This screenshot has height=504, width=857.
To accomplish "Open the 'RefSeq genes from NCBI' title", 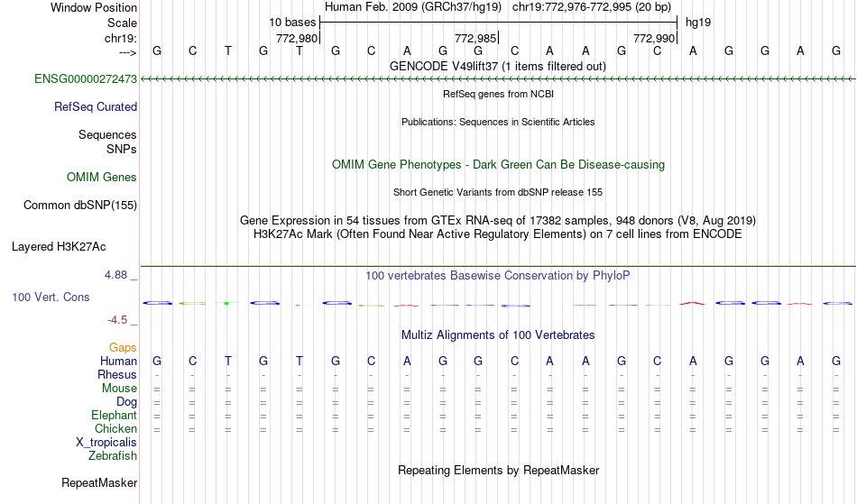I will [x=498, y=94].
